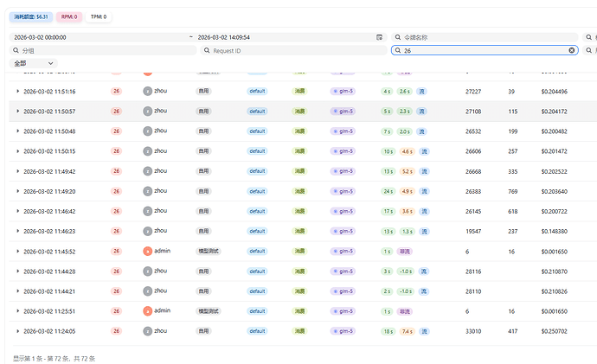Click the completion token count 618
This screenshot has width=597, height=364.
(x=512, y=212)
